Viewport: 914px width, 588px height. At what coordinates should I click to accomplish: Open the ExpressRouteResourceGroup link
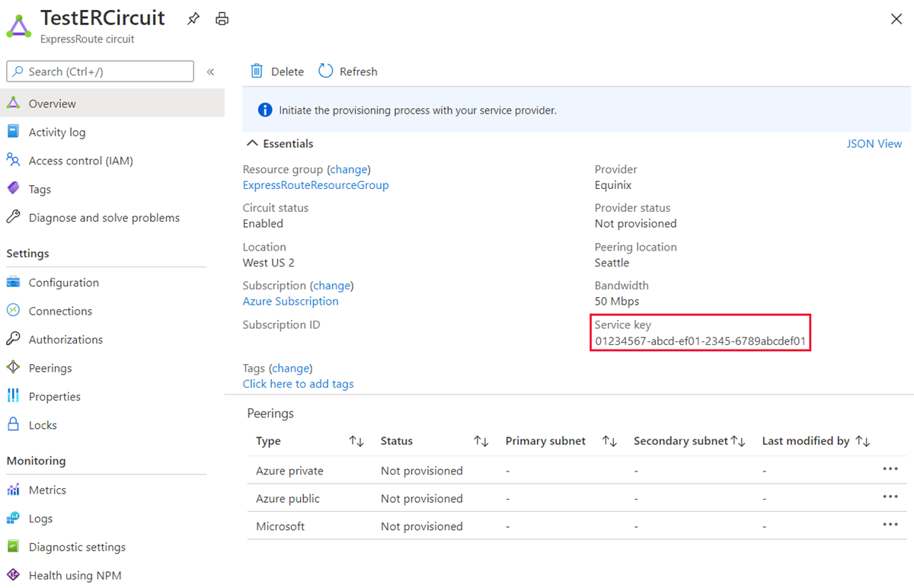point(315,184)
